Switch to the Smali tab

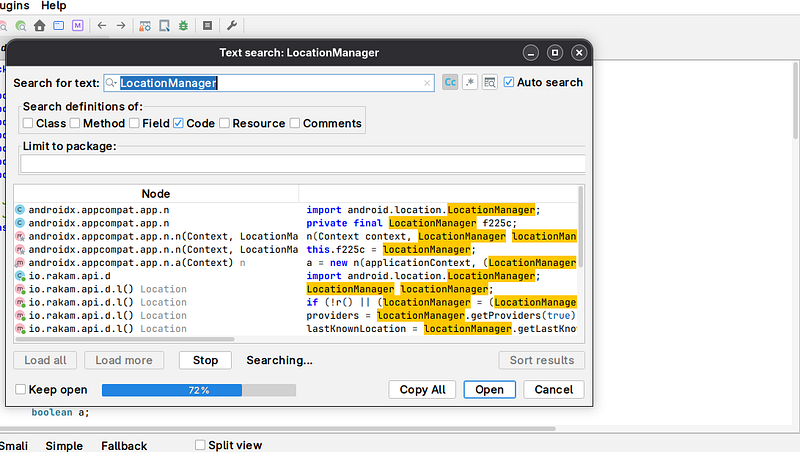click(14, 445)
